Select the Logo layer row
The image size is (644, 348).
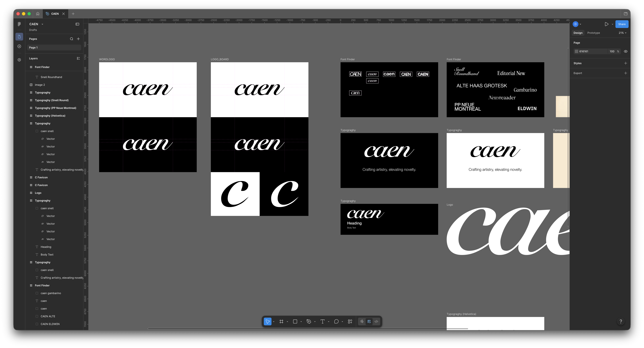(54, 193)
